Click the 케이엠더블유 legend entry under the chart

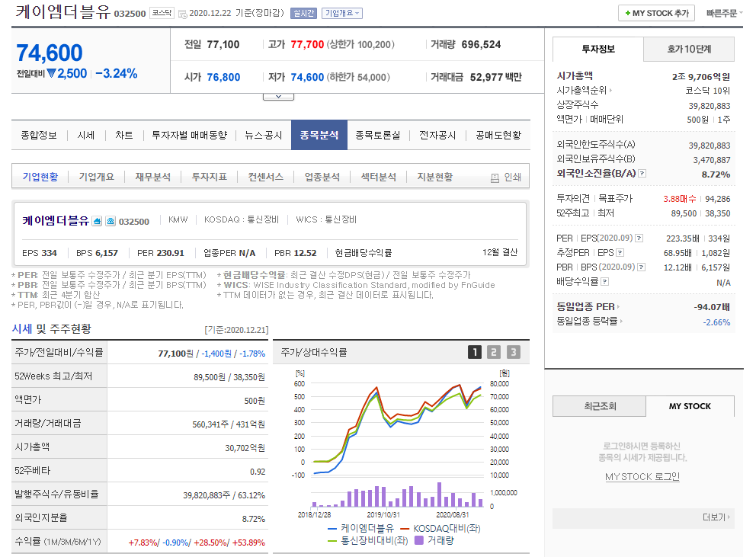pyautogui.click(x=360, y=528)
